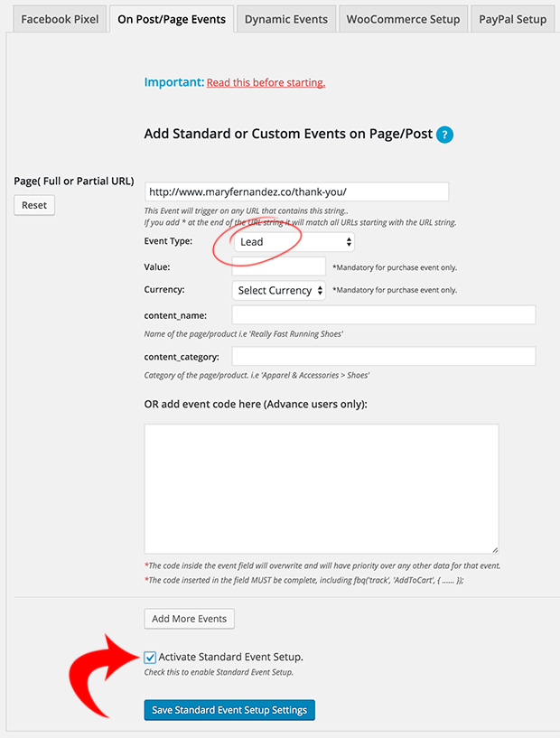The width and height of the screenshot is (560, 738).
Task: Follow the Read this before starting link
Action: click(x=266, y=83)
